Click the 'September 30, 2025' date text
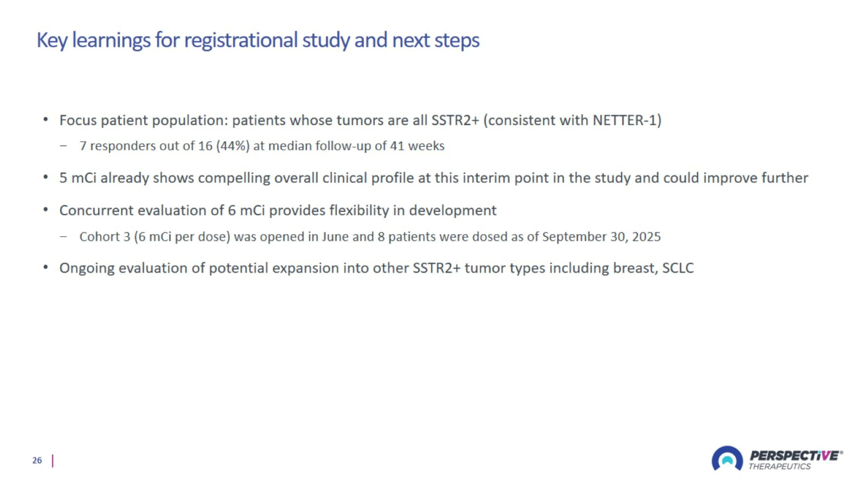 [x=601, y=237]
